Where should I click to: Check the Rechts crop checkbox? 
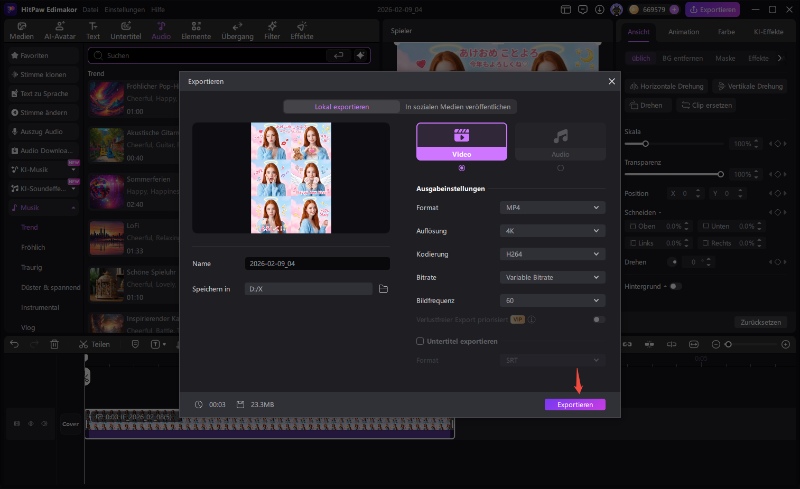[706, 243]
